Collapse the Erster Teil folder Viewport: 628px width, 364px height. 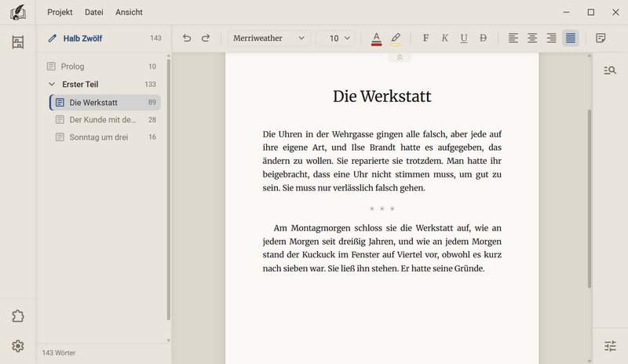[52, 84]
